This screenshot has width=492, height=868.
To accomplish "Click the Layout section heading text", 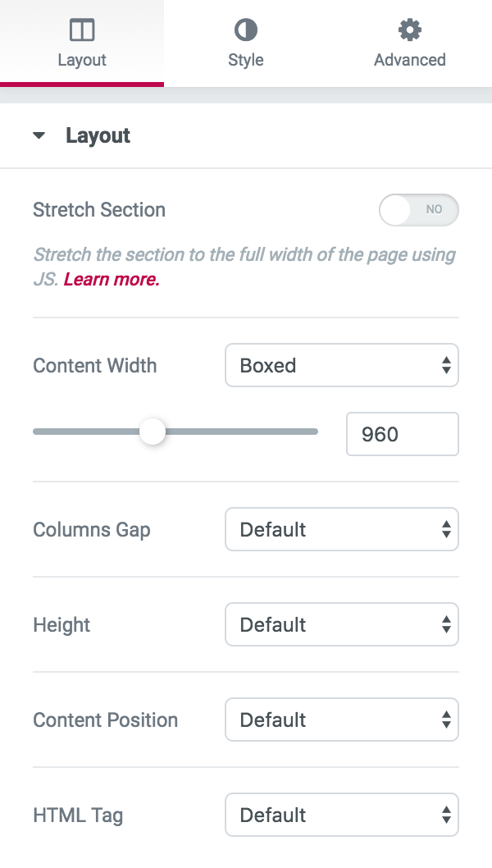I will (x=98, y=136).
